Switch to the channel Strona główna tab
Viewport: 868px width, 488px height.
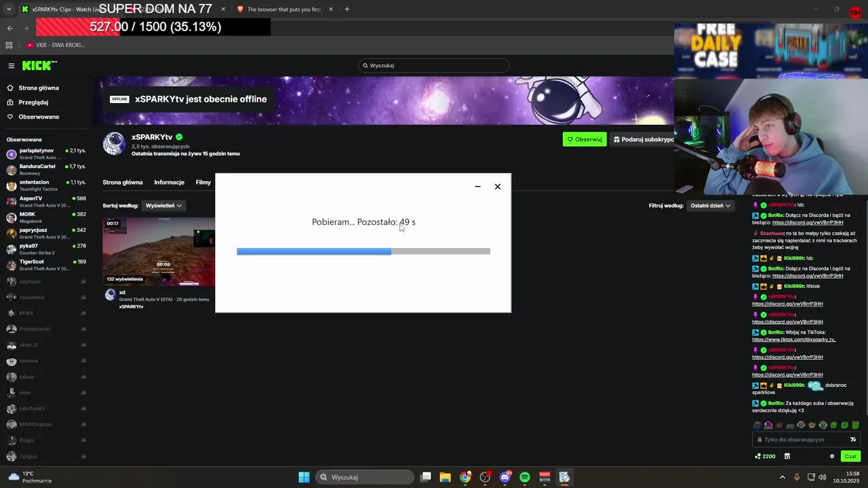[123, 182]
